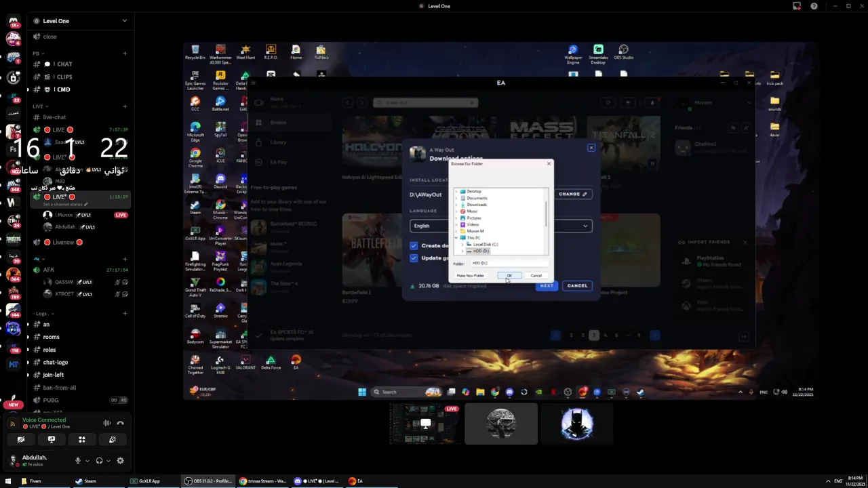
Task: Open the English language dropdown
Action: coord(501,226)
